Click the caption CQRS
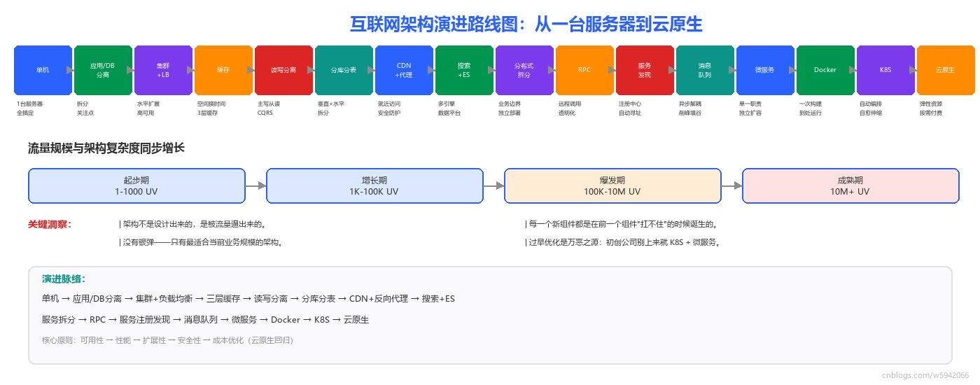This screenshot has height=385, width=980. coord(265,113)
